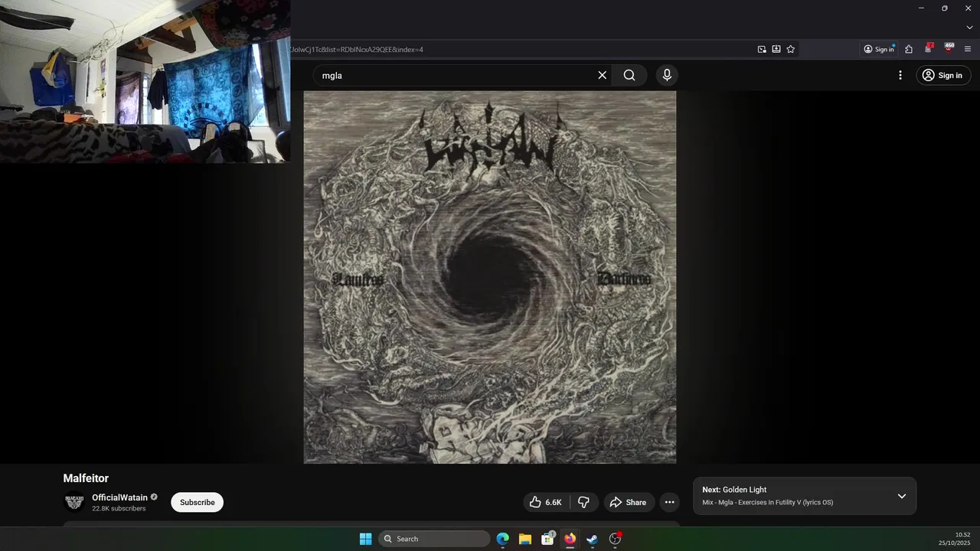Open Steam from the taskbar
The width and height of the screenshot is (980, 551).
(x=592, y=539)
